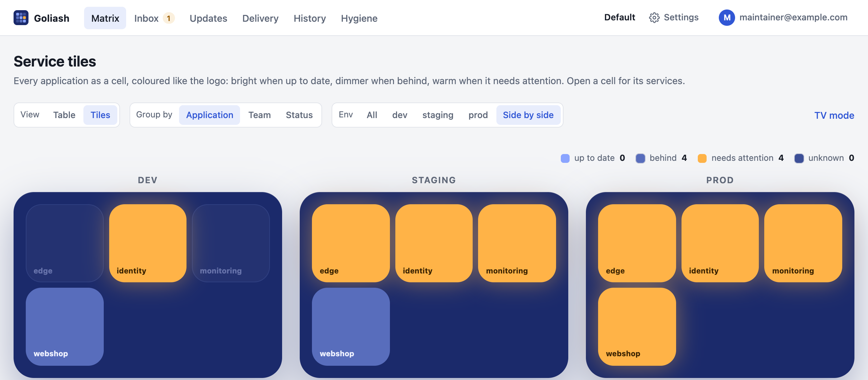Group tiles by Status

pyautogui.click(x=299, y=115)
